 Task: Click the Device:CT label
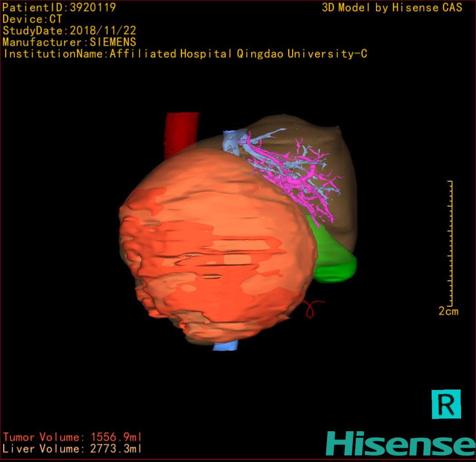(x=32, y=19)
